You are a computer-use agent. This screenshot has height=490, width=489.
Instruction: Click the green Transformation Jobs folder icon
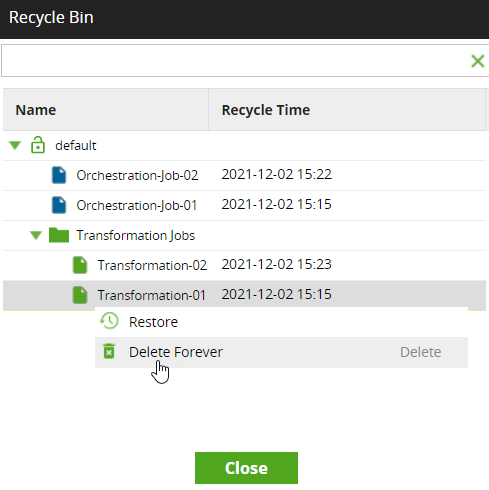(x=59, y=235)
